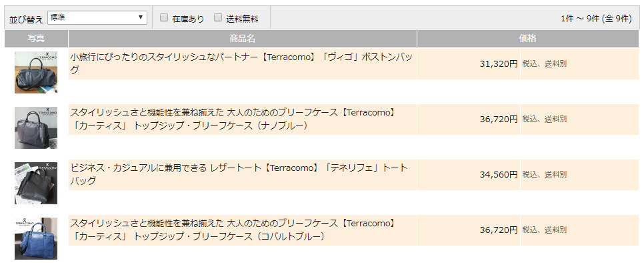
Task: Open the テネリフェ トートバッグ product link
Action: pyautogui.click(x=239, y=174)
